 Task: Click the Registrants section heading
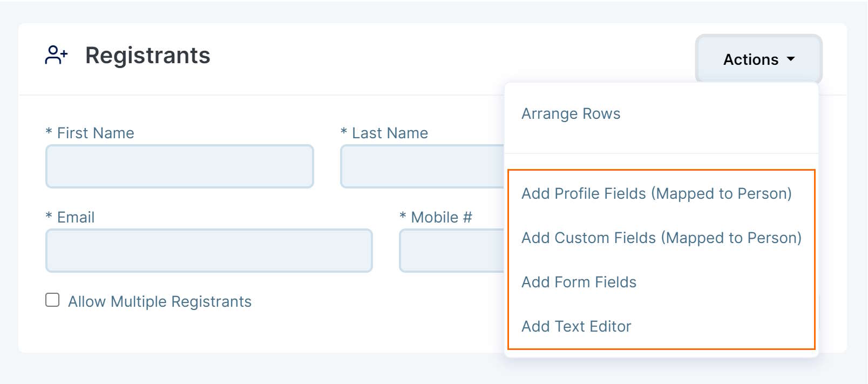pos(147,56)
